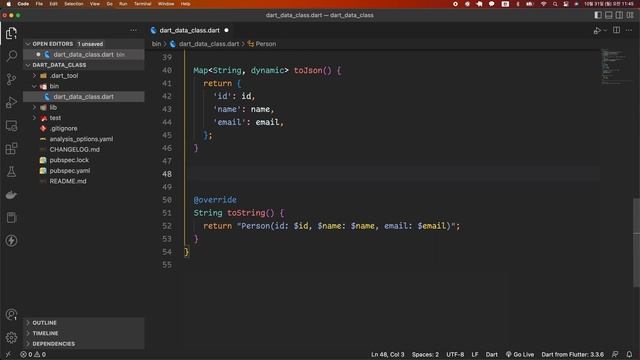Toggle the bottom panel layout icon
Image resolution: width=640 pixels, height=360 pixels.
[x=609, y=15]
